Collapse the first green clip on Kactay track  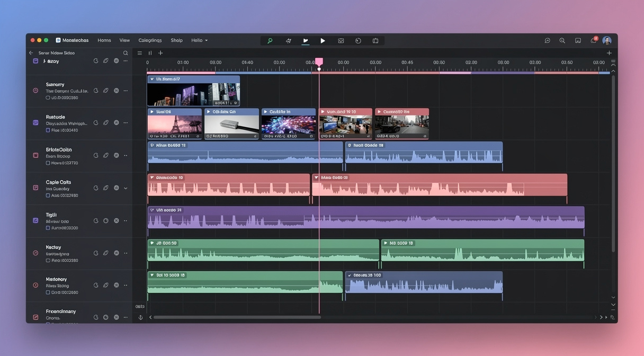(x=152, y=243)
